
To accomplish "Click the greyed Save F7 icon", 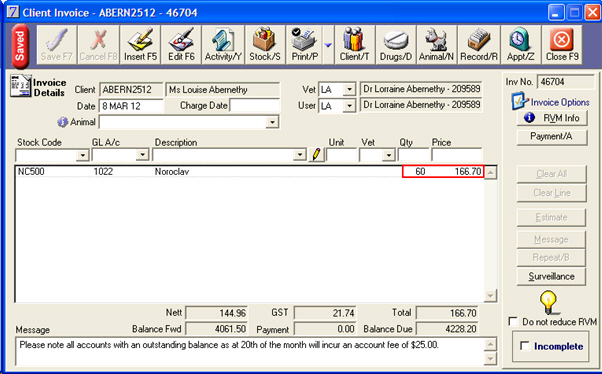I will [57, 45].
